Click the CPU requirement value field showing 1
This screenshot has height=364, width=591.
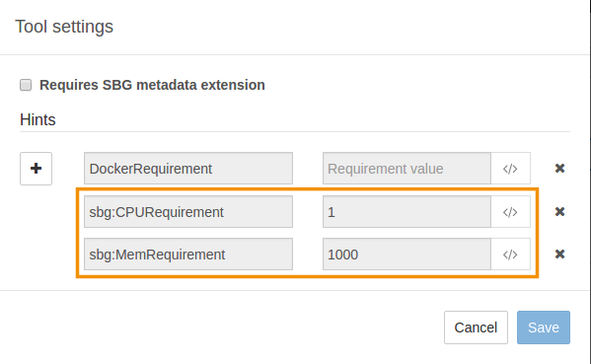406,212
